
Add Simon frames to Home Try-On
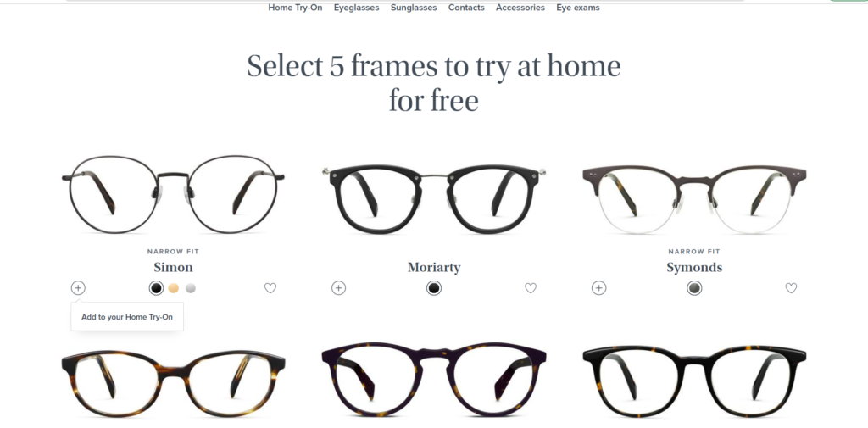pyautogui.click(x=78, y=288)
